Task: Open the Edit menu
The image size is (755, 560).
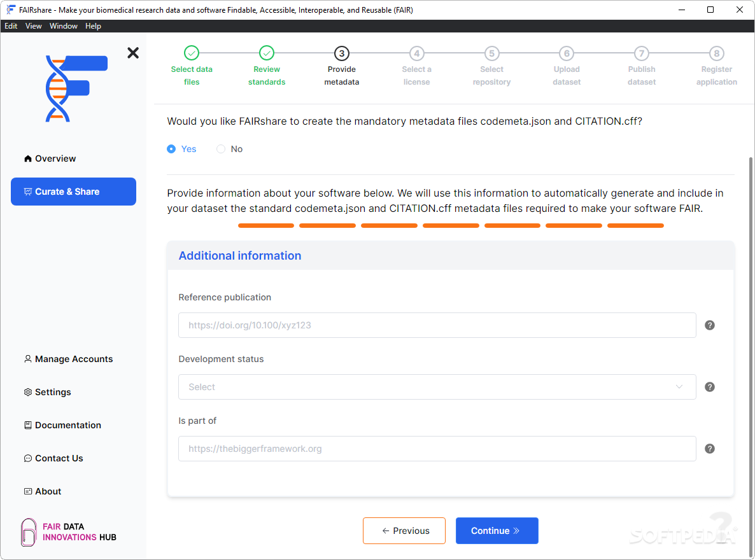Action: coord(11,26)
